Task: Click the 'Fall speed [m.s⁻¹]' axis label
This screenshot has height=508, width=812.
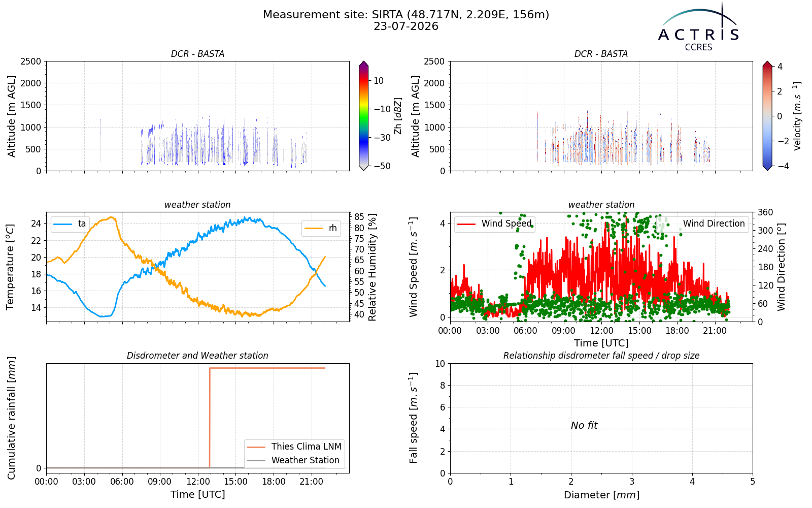Action: (x=414, y=418)
